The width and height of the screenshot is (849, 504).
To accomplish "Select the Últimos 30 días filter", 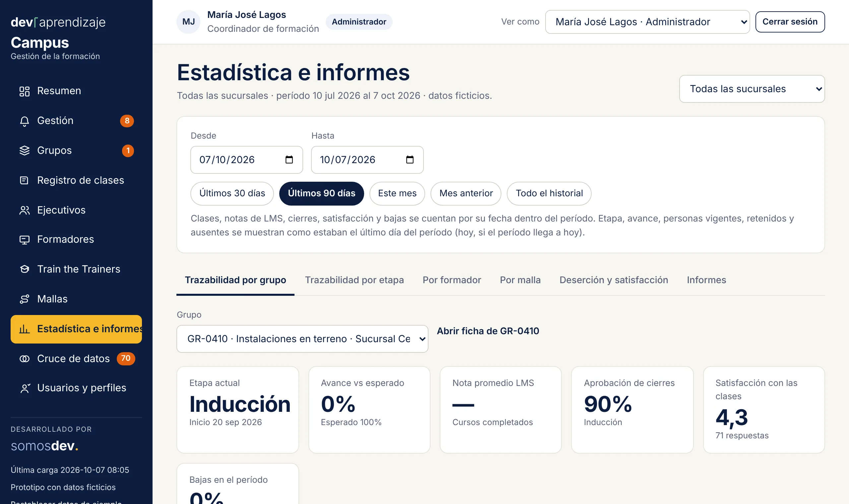I will pyautogui.click(x=232, y=193).
